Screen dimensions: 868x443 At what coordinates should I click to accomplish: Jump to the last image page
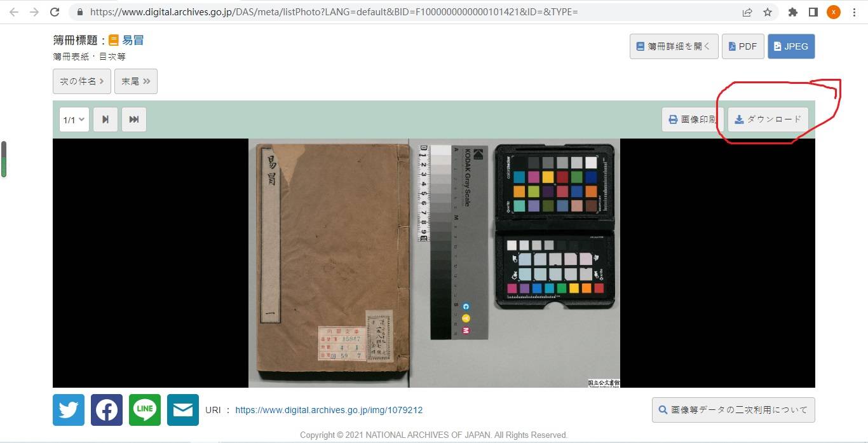(x=134, y=119)
